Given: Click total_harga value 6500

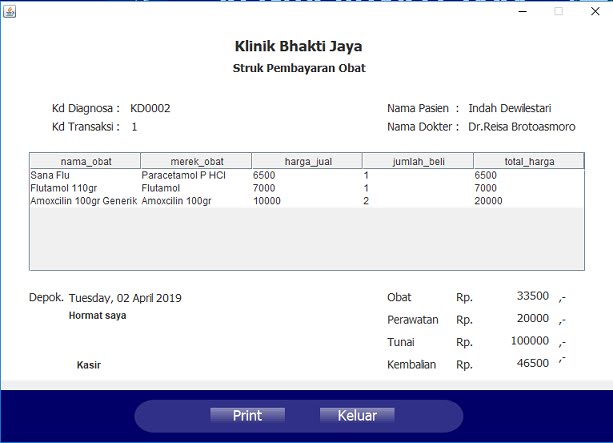Looking at the screenshot, I should click(x=529, y=175).
